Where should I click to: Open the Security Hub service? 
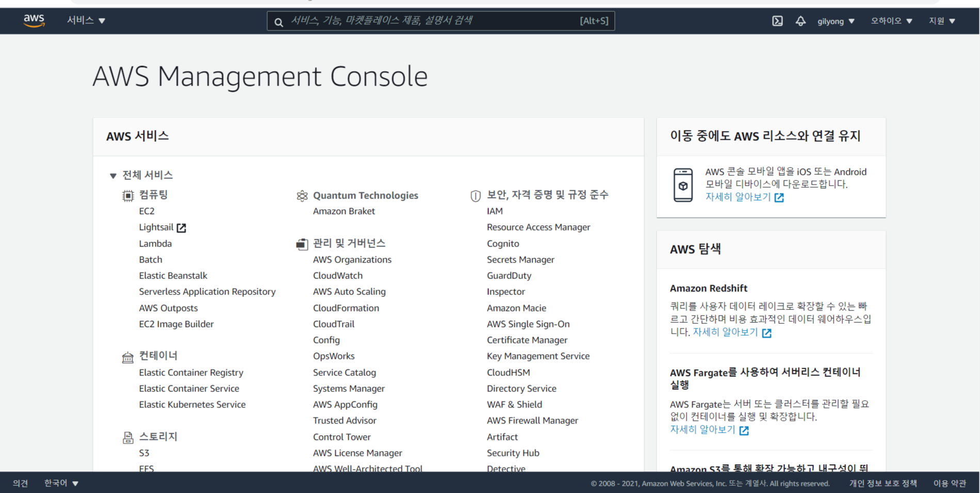click(513, 453)
